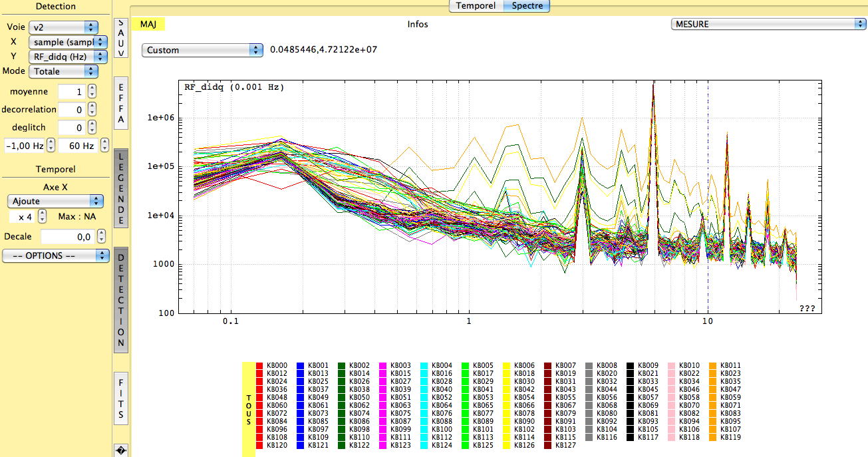Click the yellow TOUS legend button
The height and width of the screenshot is (457, 868).
click(x=248, y=408)
